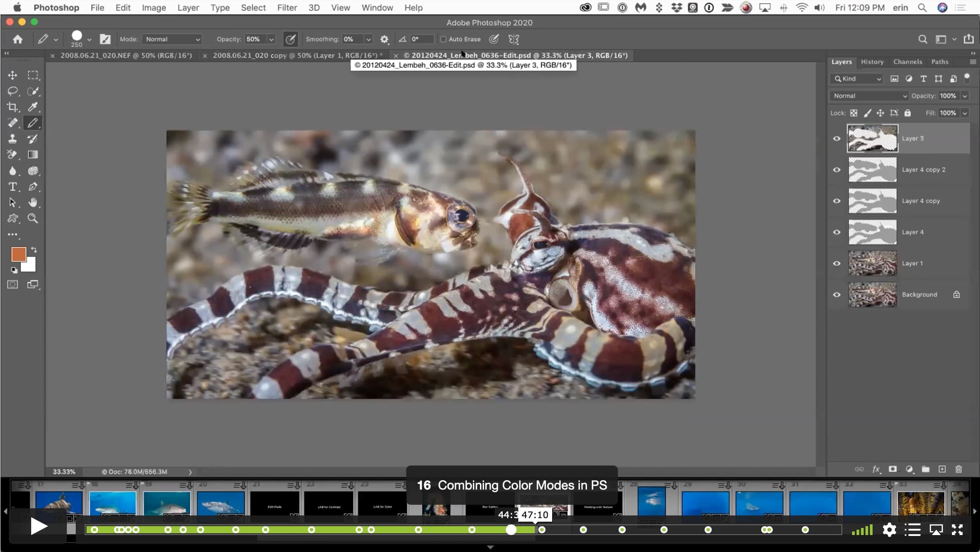Select the Lasso tool

click(12, 91)
